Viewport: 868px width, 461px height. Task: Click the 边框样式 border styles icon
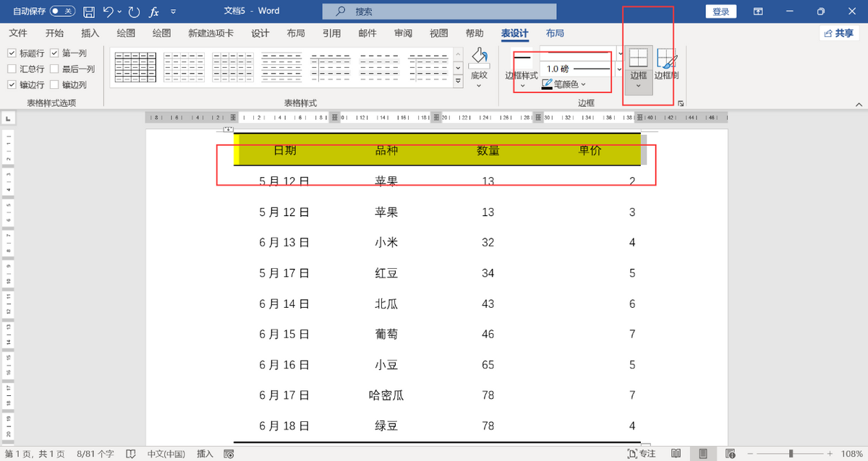point(522,60)
